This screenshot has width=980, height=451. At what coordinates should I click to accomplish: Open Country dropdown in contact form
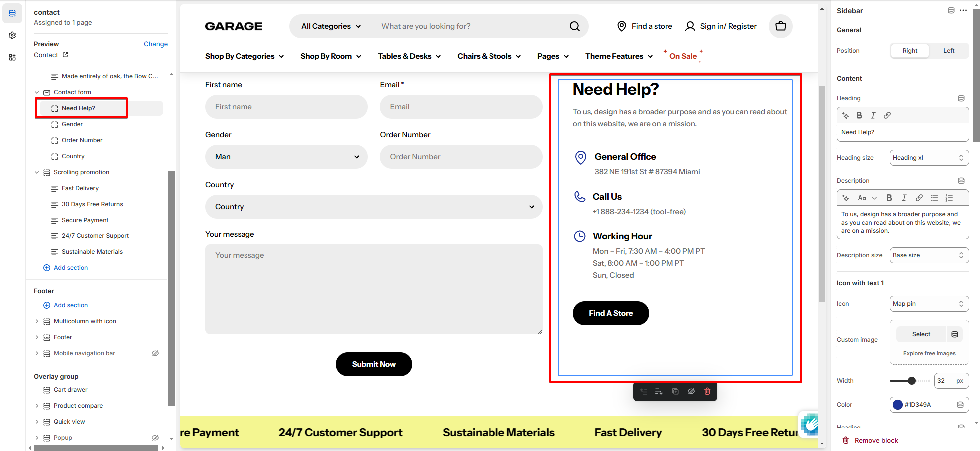tap(374, 207)
